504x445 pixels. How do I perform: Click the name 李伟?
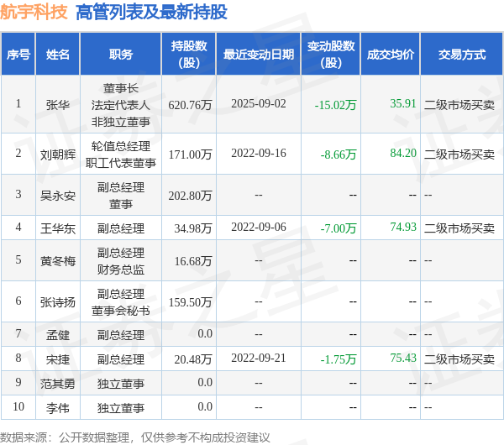58,408
